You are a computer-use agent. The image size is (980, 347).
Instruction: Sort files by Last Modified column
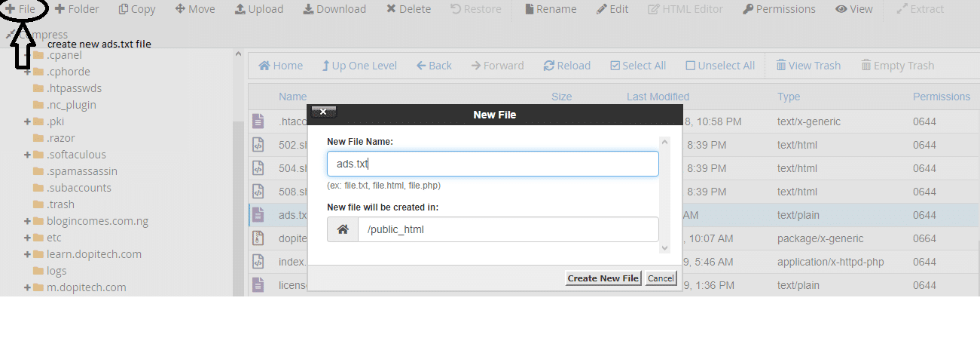[x=658, y=97]
